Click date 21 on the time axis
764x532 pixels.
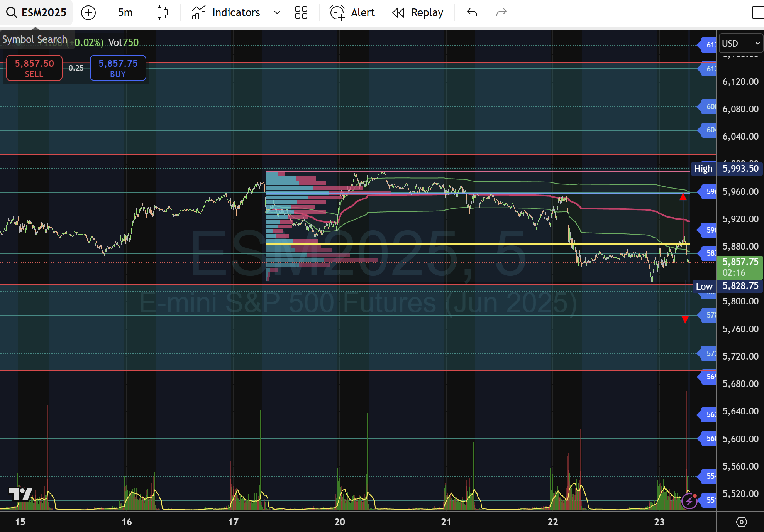(x=446, y=522)
